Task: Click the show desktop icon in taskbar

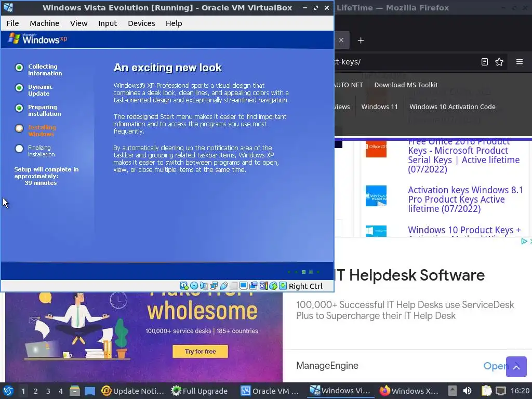Action: 90,391
